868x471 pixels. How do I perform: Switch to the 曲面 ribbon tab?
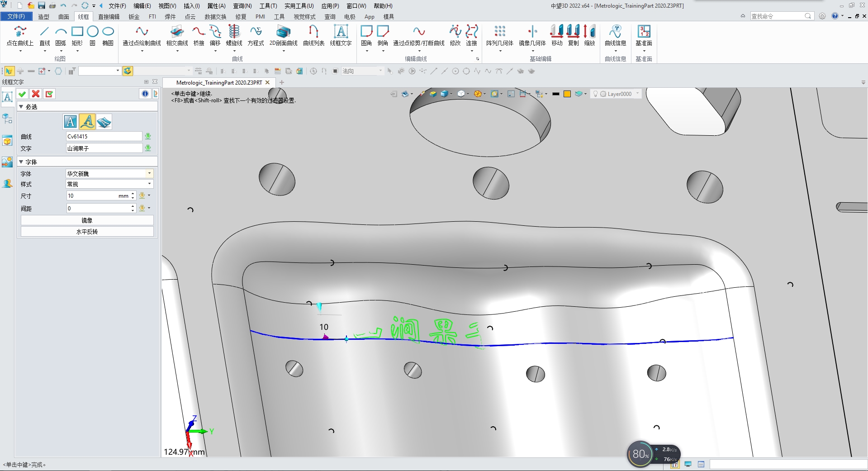(63, 16)
